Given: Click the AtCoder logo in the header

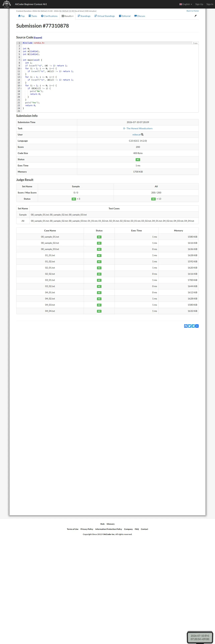Looking at the screenshot, I should 7,4.
